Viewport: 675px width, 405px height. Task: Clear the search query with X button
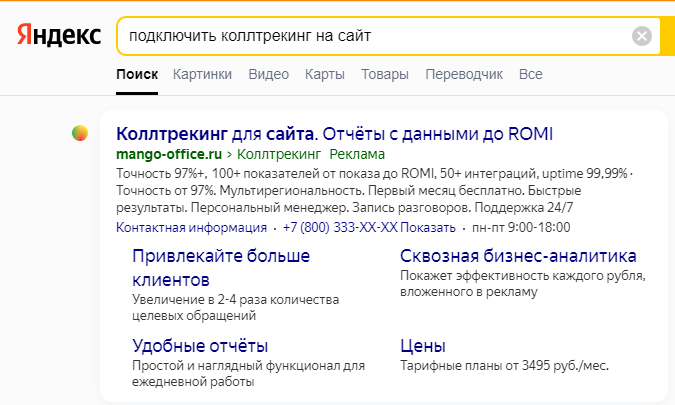coord(641,36)
